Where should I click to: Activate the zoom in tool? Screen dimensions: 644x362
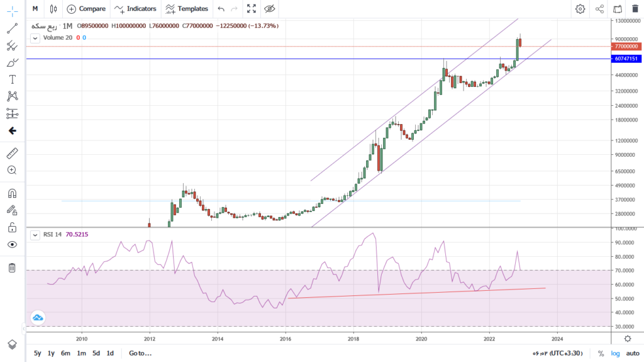(13, 170)
